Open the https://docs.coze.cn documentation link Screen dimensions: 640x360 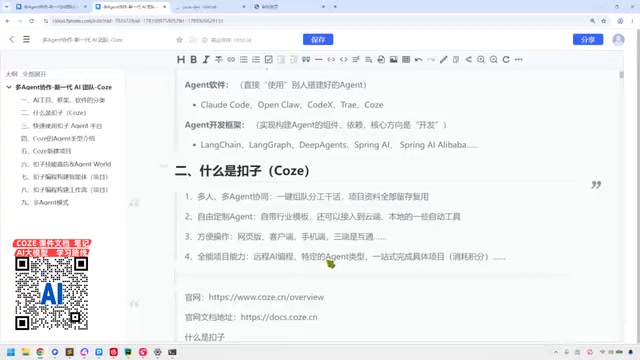click(x=279, y=317)
